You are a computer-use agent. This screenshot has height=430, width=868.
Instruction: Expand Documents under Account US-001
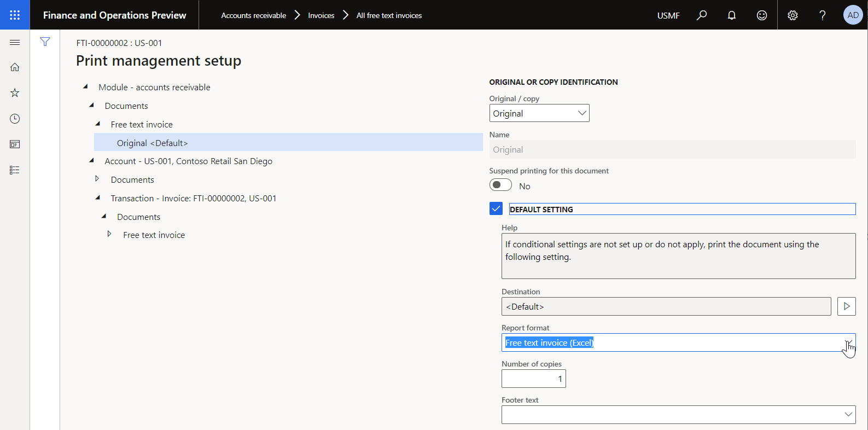(97, 179)
